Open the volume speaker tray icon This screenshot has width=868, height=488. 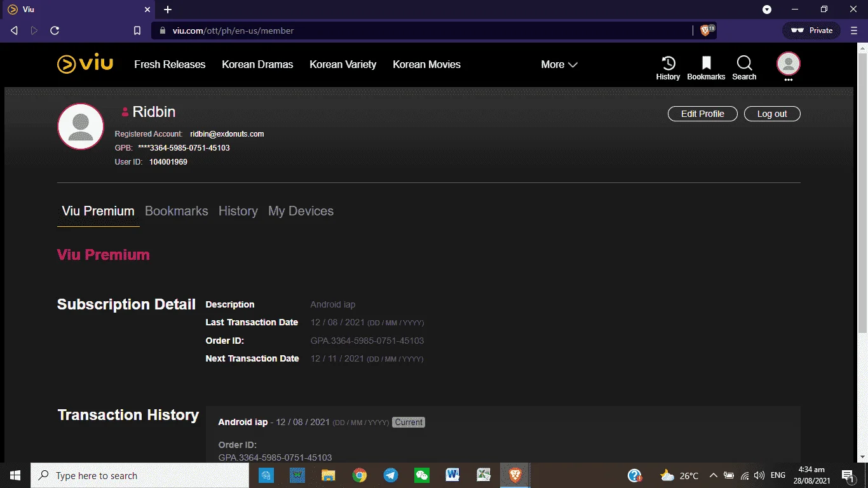[x=759, y=475]
